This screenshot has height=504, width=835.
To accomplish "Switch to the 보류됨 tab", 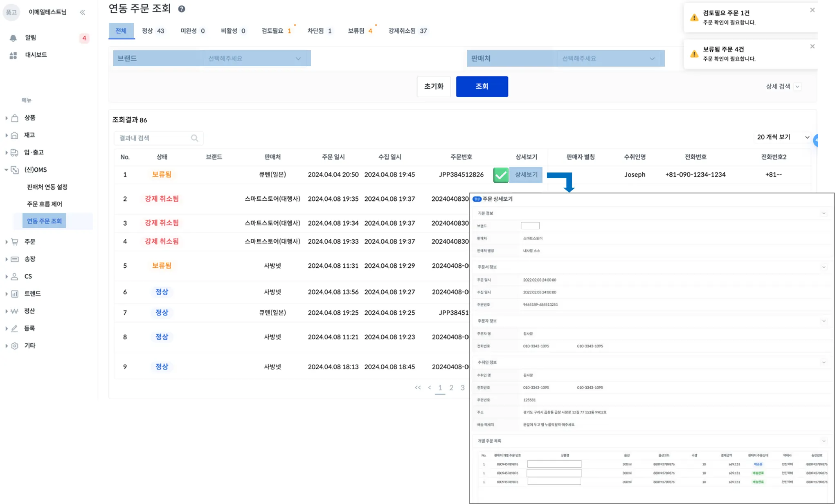I will click(x=360, y=31).
